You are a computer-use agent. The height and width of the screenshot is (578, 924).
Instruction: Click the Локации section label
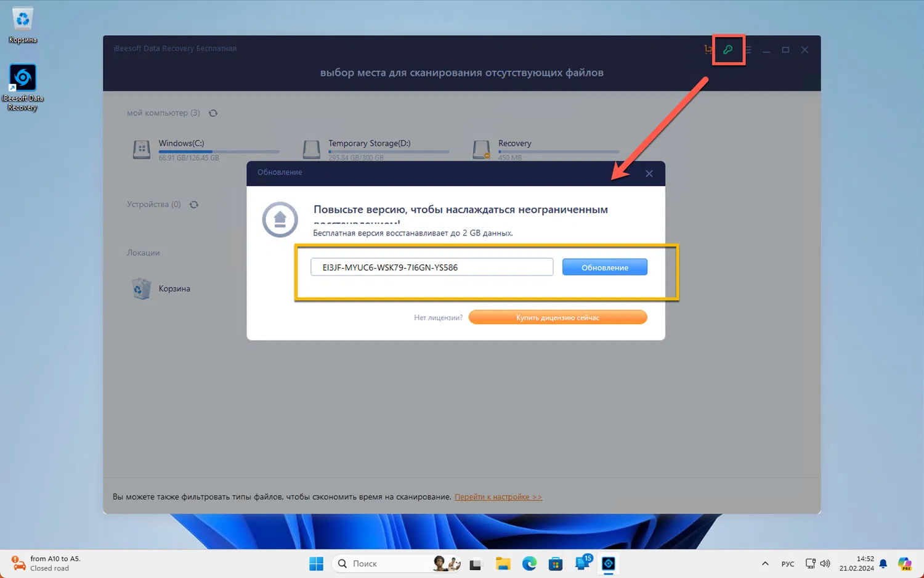[x=144, y=253]
